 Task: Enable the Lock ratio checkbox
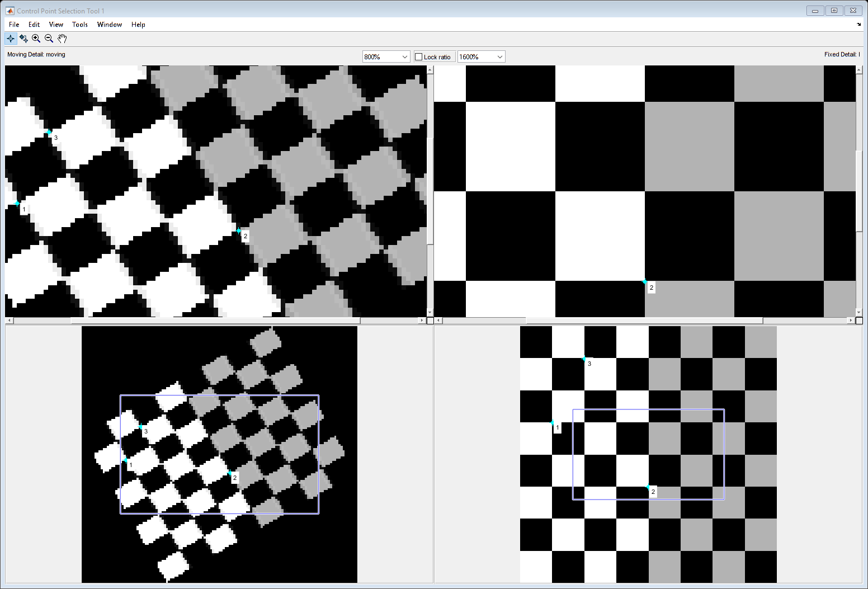418,57
